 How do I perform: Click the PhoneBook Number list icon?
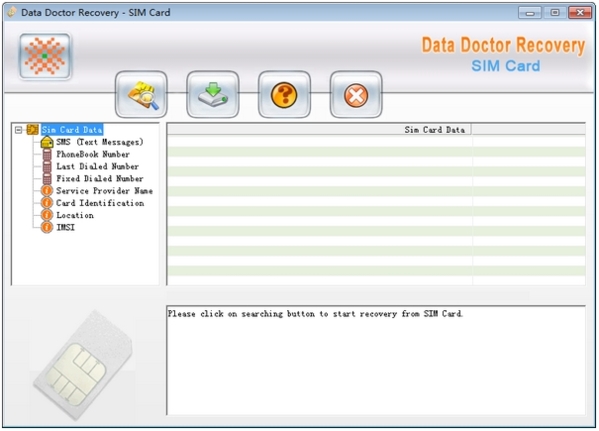(47, 155)
